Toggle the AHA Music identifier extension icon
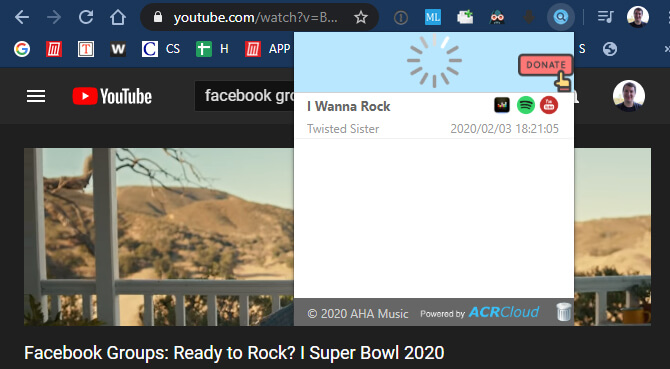670x369 pixels. click(561, 17)
